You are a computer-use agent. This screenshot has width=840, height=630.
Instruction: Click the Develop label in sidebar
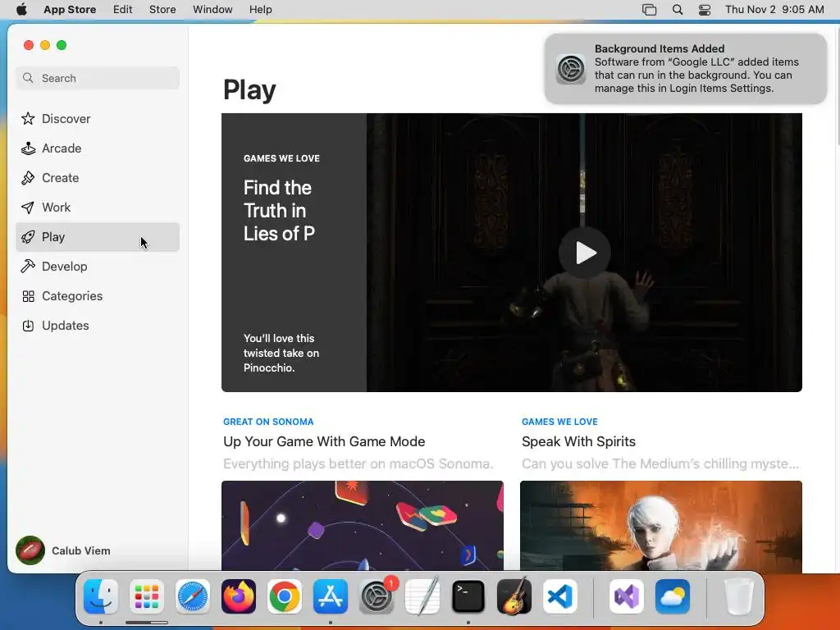coord(65,267)
